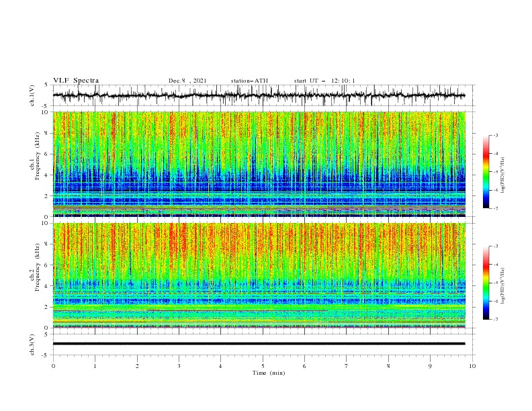Click the ch.2 color bar log(PSD) label
The image size is (532, 411).
pos(502,286)
